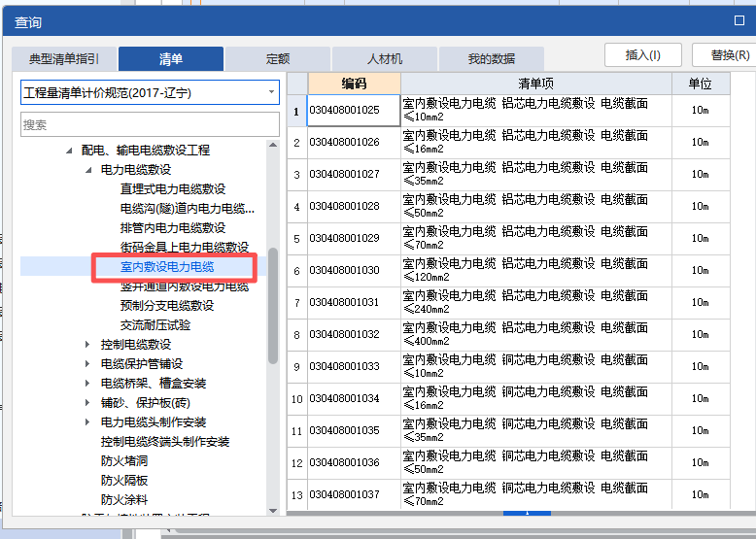
Task: Select 防火隔板 tree item
Action: 124,480
